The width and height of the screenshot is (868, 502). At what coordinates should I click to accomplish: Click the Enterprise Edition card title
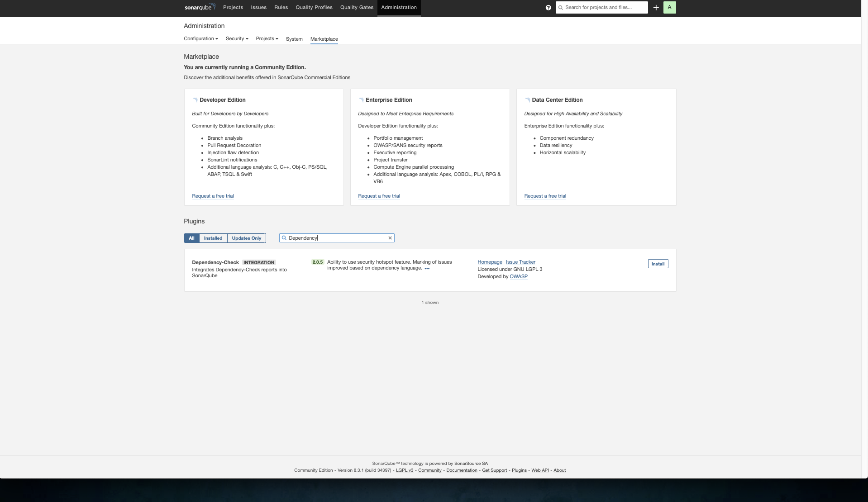389,100
